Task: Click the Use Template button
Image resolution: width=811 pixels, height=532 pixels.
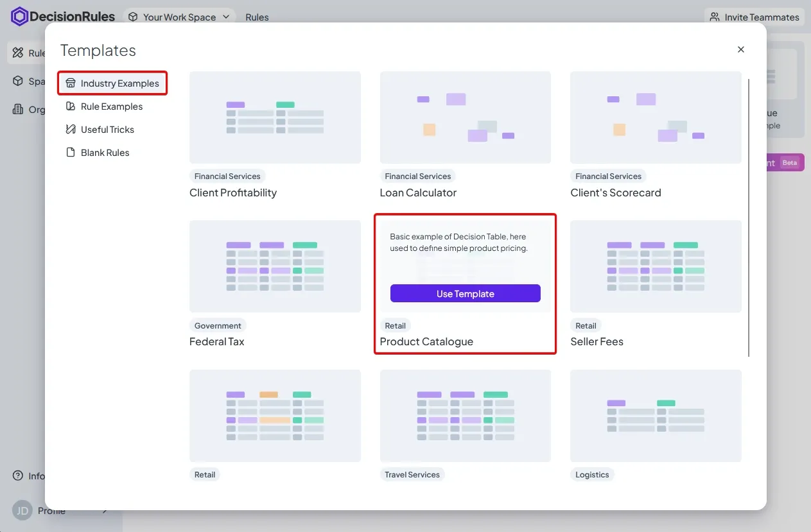Action: tap(466, 293)
